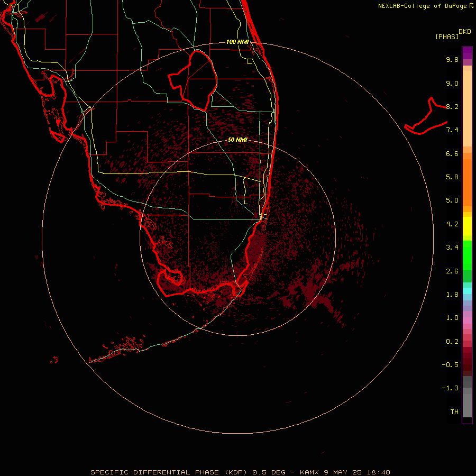Click the 50 NMI range ring label
The width and height of the screenshot is (476, 476).
click(237, 140)
